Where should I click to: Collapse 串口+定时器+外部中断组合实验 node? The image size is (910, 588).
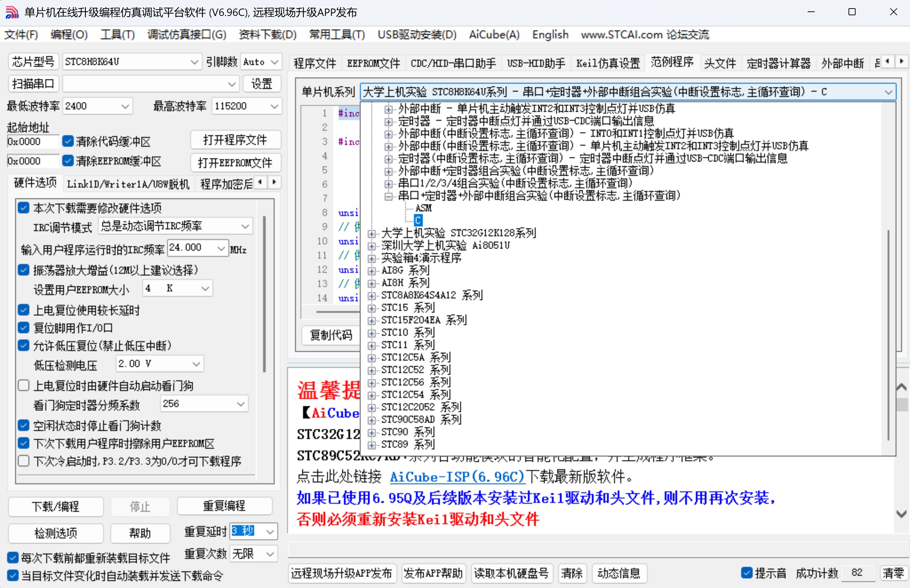388,196
